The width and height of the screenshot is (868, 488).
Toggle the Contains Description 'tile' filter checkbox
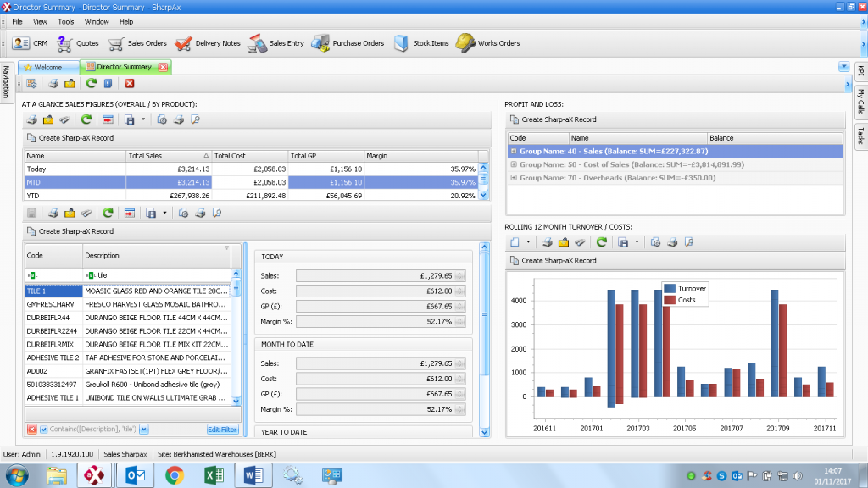(x=44, y=430)
